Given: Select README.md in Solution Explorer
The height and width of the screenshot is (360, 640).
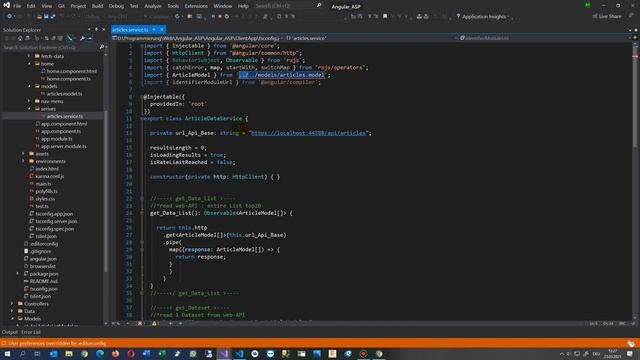Looking at the screenshot, I should pos(44,281).
